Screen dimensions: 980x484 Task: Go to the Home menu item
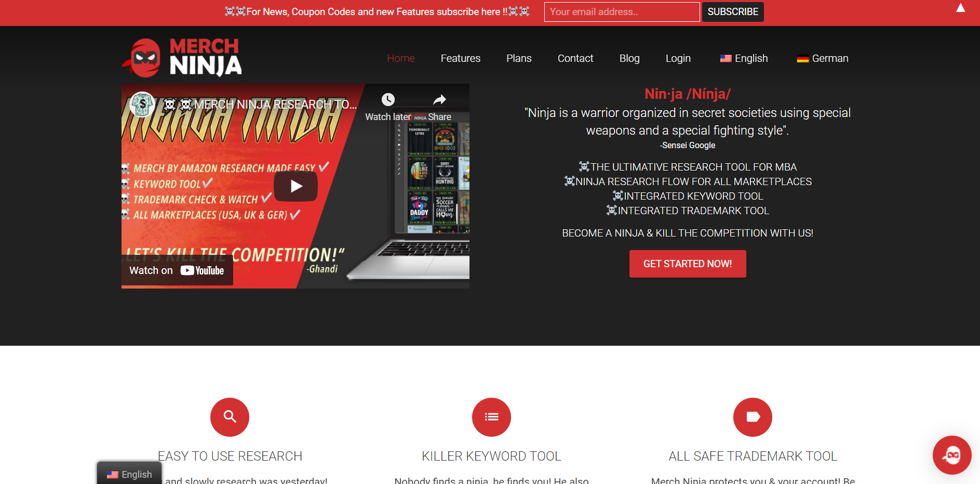click(401, 58)
